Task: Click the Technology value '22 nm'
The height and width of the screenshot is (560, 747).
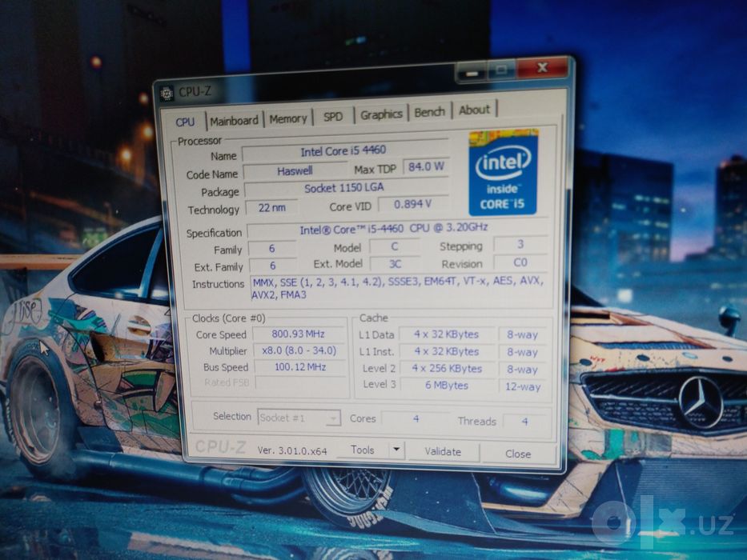Action: tap(271, 208)
